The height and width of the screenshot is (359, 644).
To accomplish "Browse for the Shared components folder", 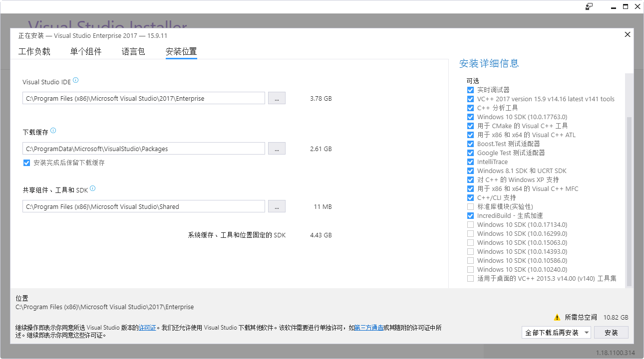I will point(277,206).
